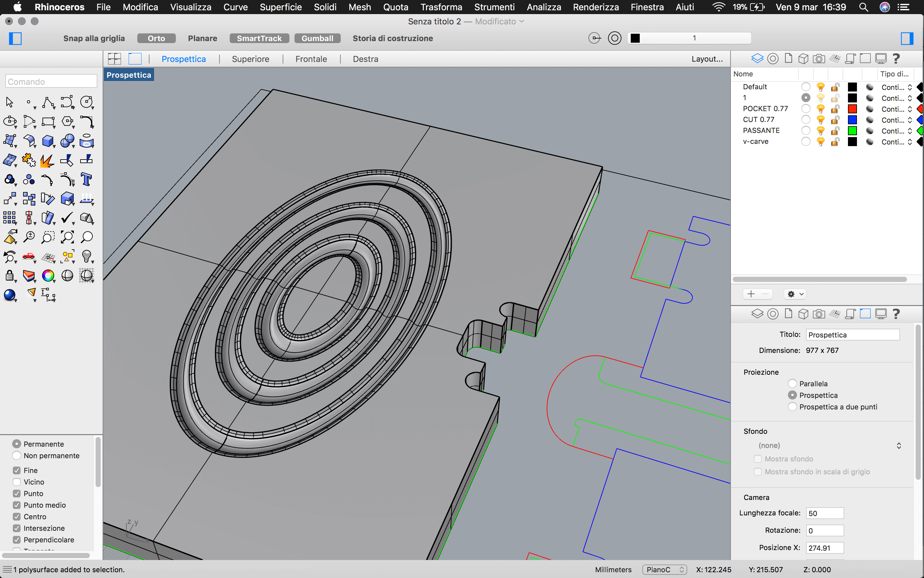This screenshot has height=578, width=924.
Task: Open the Boolean union spheres tool
Action: [68, 141]
